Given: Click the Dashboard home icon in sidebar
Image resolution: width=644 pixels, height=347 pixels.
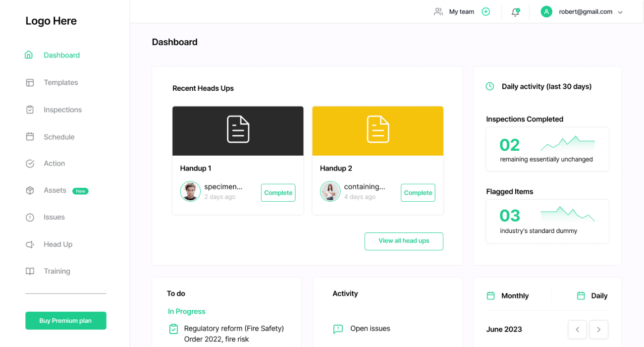Looking at the screenshot, I should (x=29, y=55).
